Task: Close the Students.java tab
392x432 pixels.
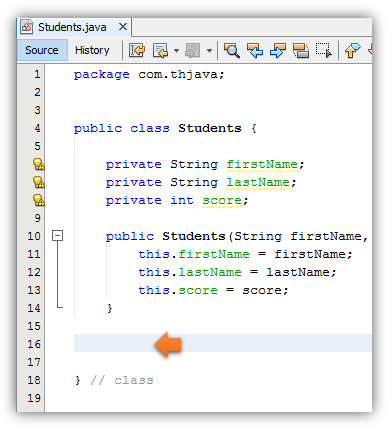Action: coord(123,27)
